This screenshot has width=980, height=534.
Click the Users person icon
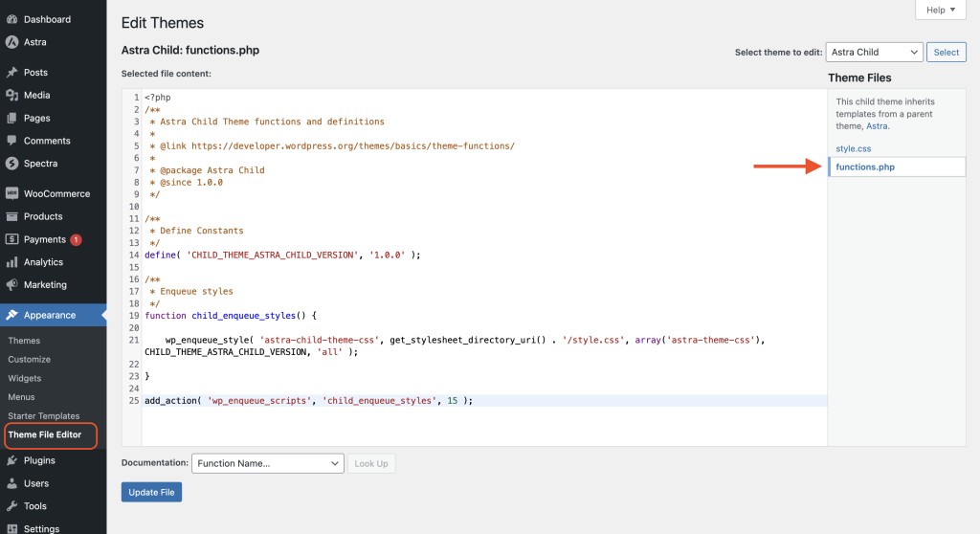tap(11, 483)
